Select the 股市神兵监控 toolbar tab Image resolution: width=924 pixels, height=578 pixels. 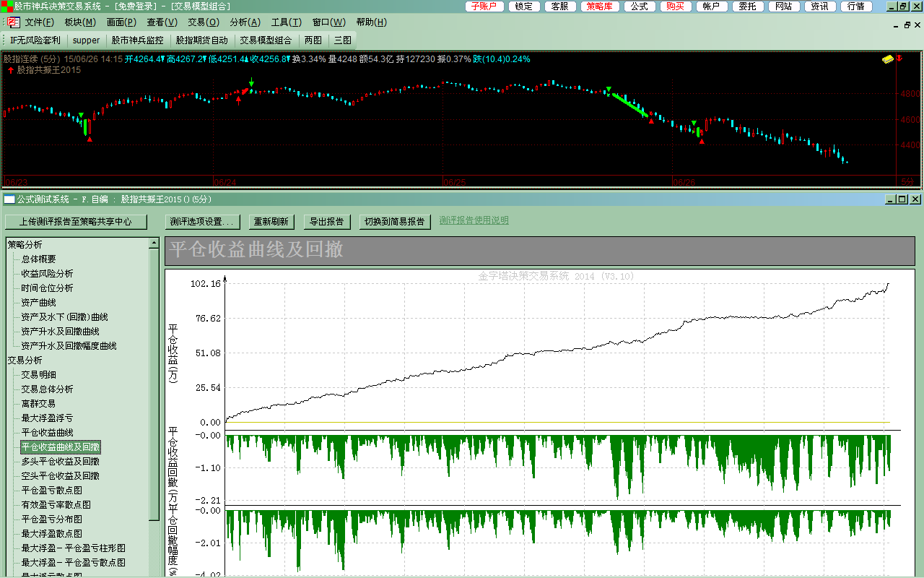click(137, 40)
